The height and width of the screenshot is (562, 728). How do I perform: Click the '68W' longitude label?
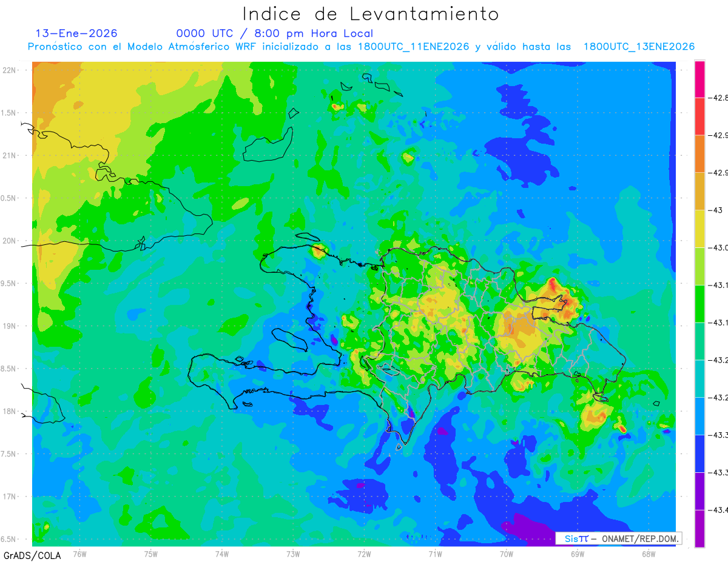tap(648, 553)
